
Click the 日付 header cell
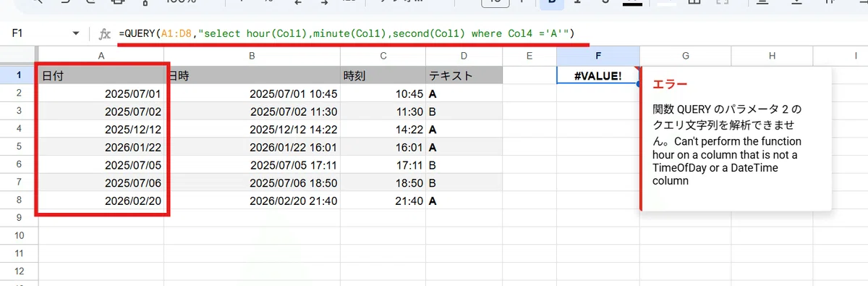point(101,75)
